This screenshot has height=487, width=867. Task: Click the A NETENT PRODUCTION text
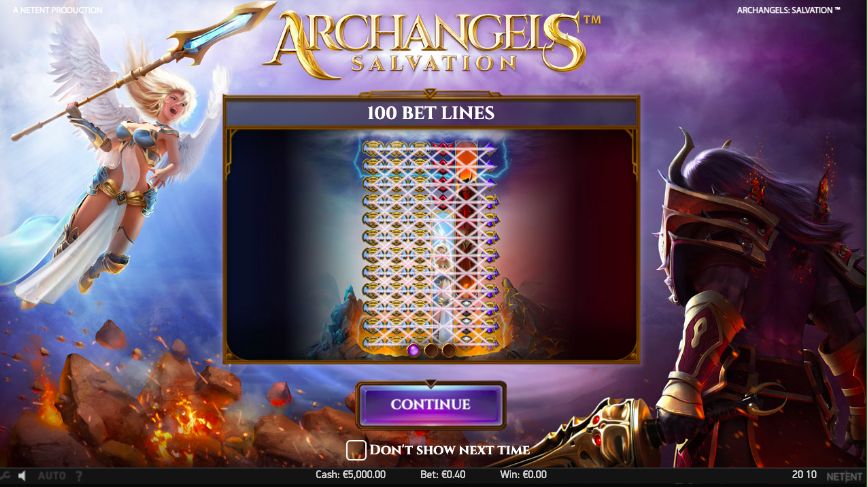pos(58,10)
